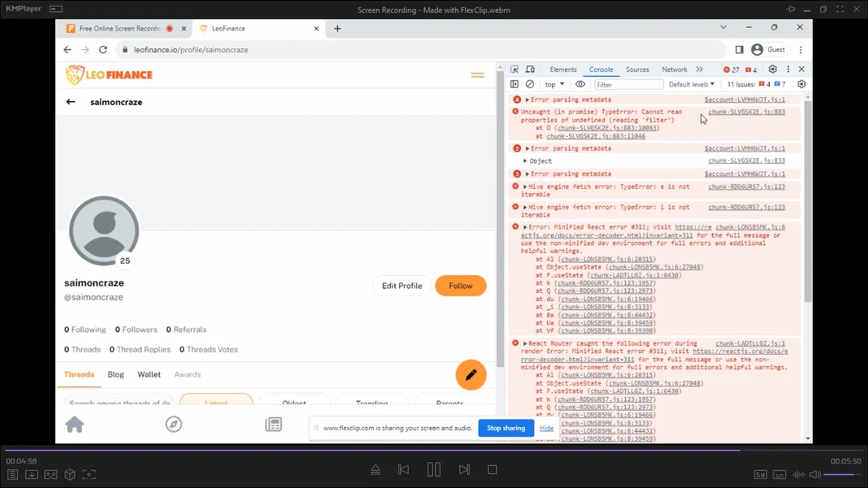Click the orange pencil compose button
The height and width of the screenshot is (488, 868).
(x=471, y=375)
